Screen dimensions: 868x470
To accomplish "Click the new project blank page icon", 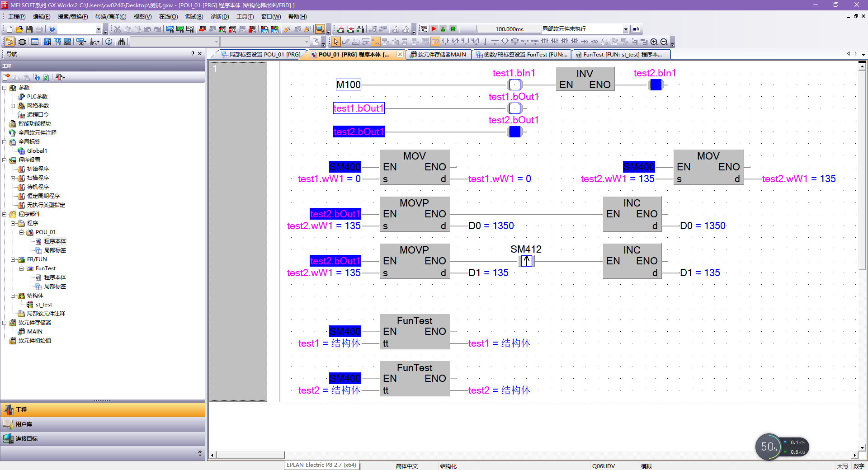I will (x=9, y=29).
